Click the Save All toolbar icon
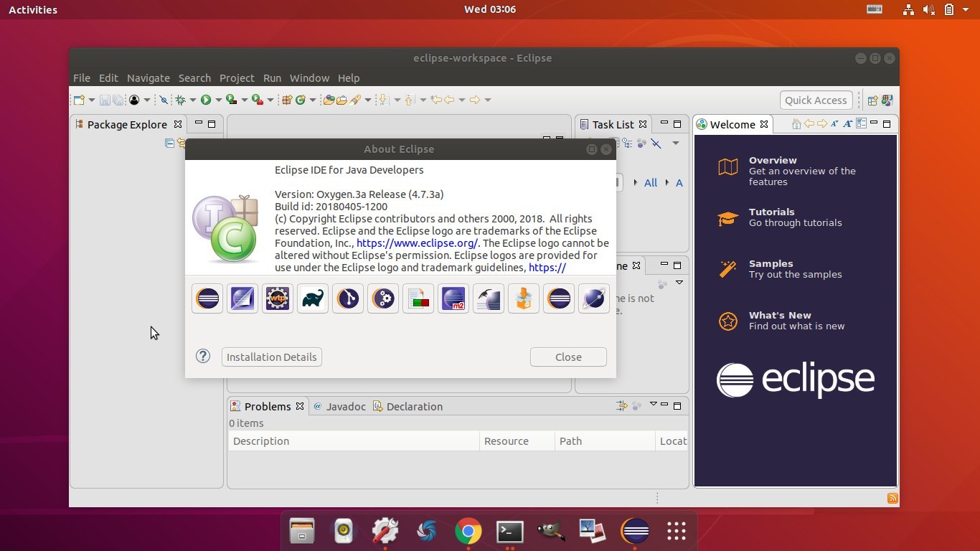The image size is (980, 551). (x=118, y=100)
